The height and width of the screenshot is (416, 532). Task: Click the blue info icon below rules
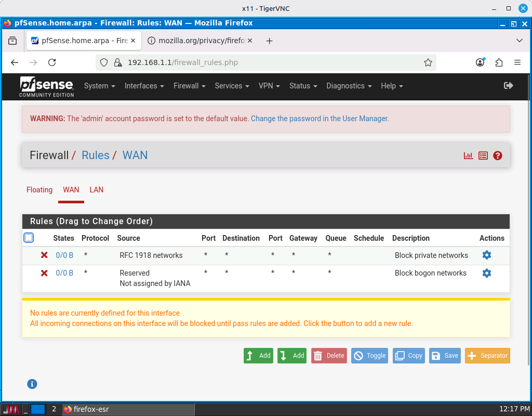pyautogui.click(x=32, y=384)
